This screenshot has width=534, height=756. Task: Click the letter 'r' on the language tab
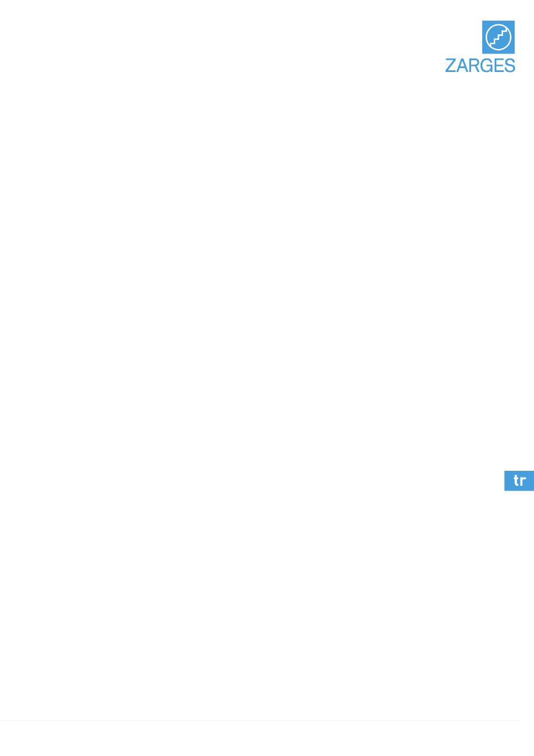(523, 481)
